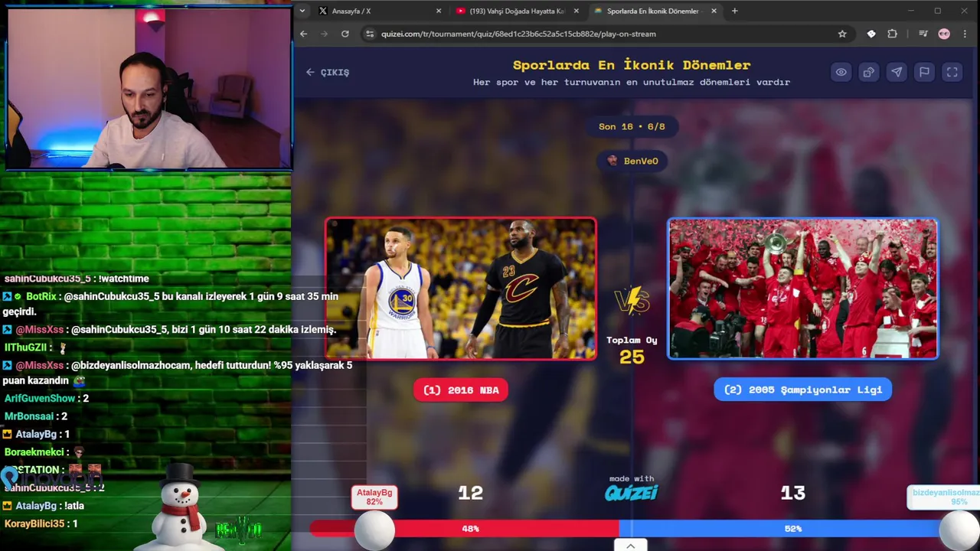Close the Sporlarda En İkonik Dönemler tab
Screen dimensions: 980x551
[714, 11]
